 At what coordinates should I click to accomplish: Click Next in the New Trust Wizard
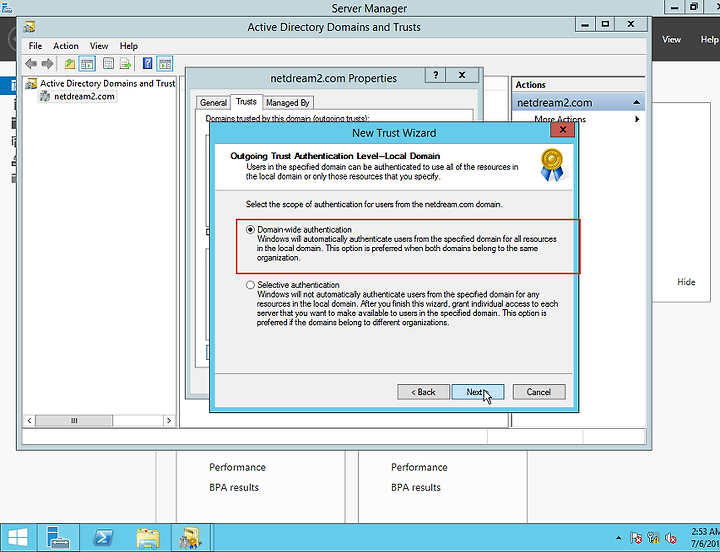[x=478, y=392]
